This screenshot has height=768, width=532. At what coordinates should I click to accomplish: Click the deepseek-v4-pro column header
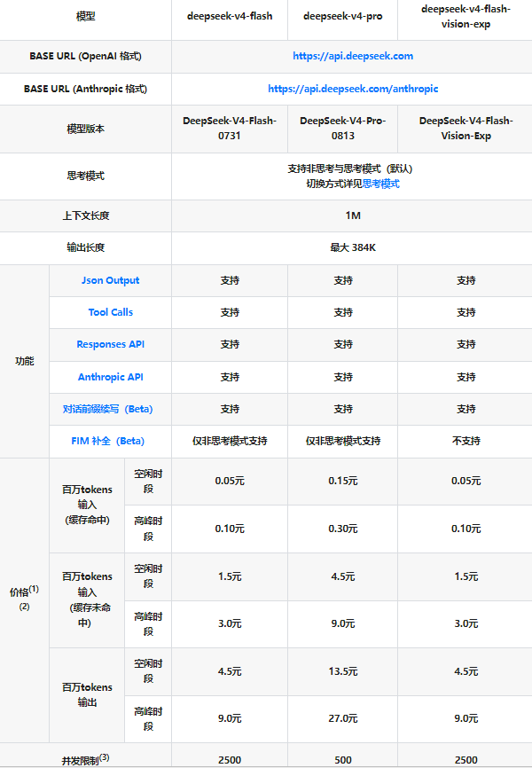[343, 16]
